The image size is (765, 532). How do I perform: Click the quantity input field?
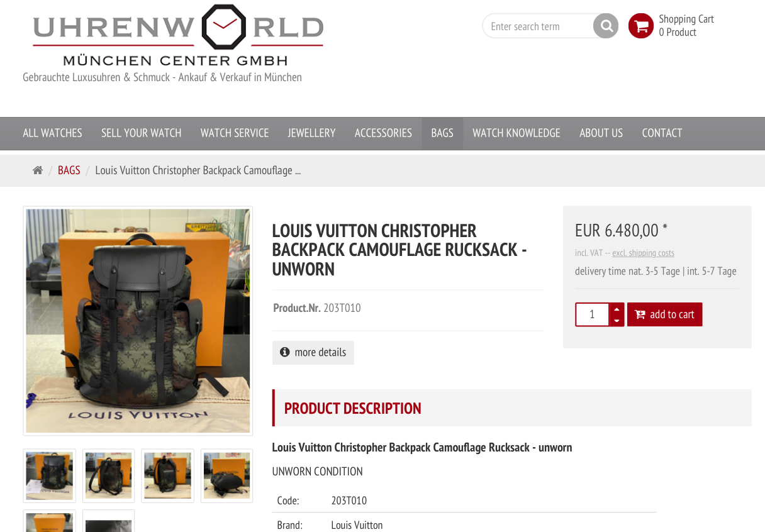point(592,314)
